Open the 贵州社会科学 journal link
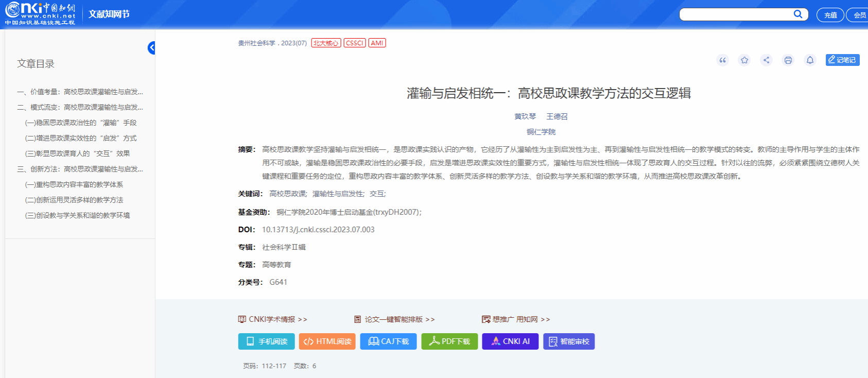The image size is (868, 378). [x=256, y=43]
